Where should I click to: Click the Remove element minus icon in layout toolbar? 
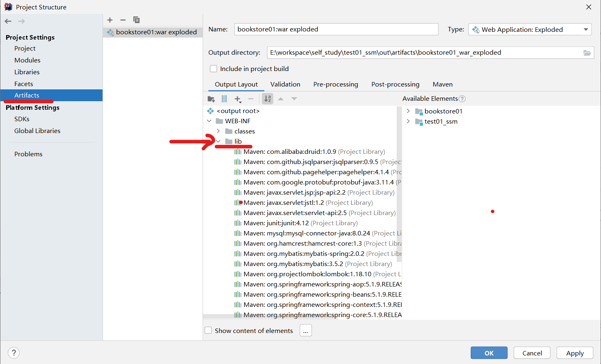251,99
